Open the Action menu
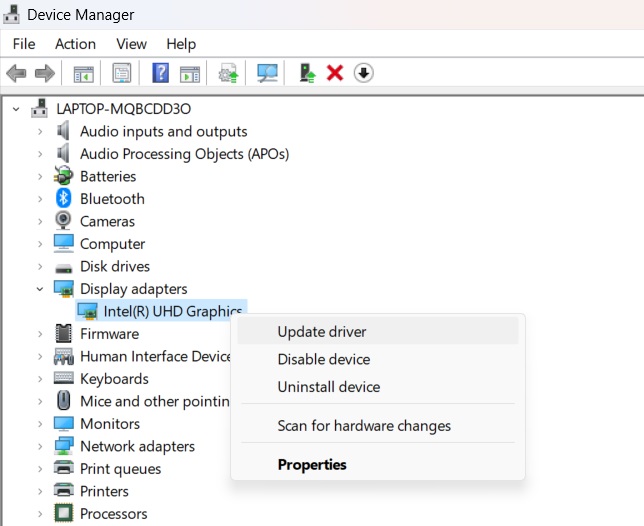 click(75, 44)
